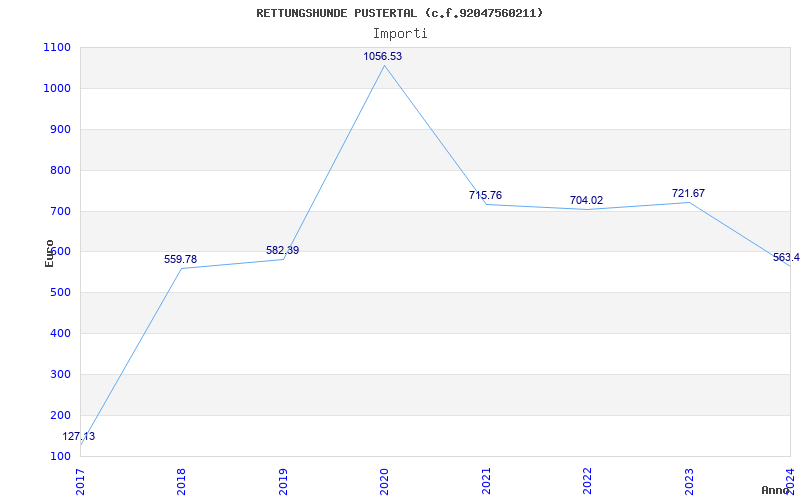800x500 pixels.
Task: Click the 1100 y-axis tick label
Action: pos(57,48)
